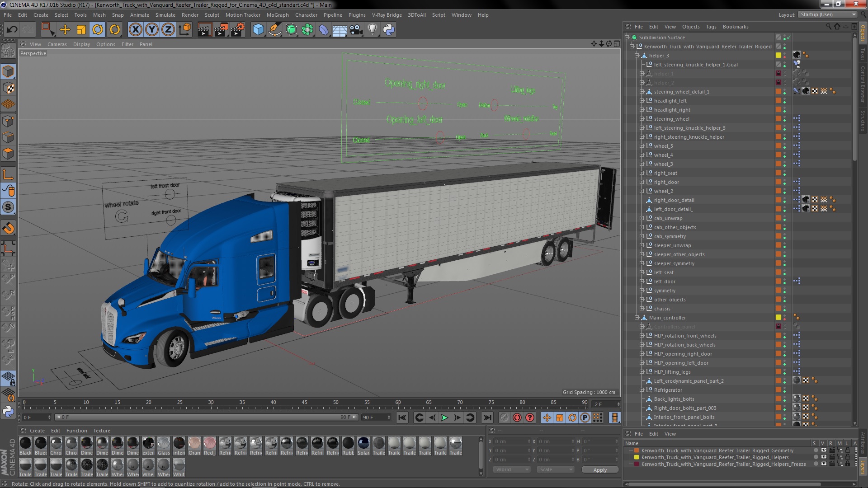Viewport: 868px width, 488px height.
Task: Expand the steering_wheel object
Action: pos(642,119)
